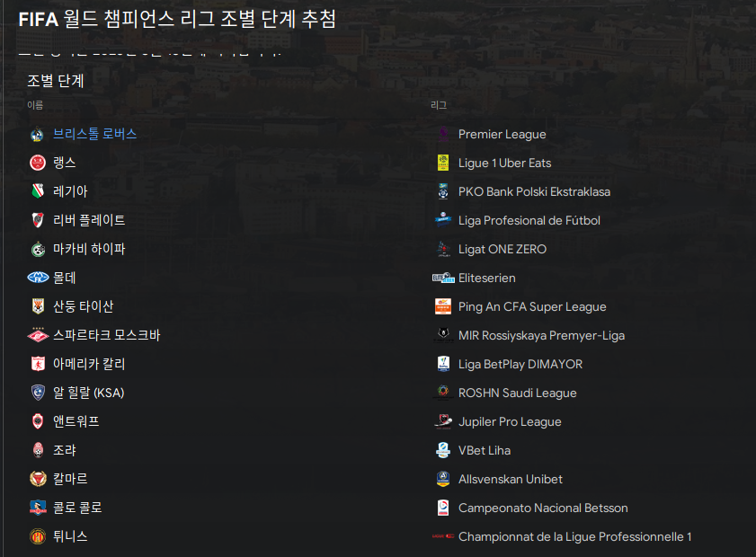Viewport: 756px width, 557px height.
Task: Click the Liga BetPlay DIMAYOR text
Action: 520,364
